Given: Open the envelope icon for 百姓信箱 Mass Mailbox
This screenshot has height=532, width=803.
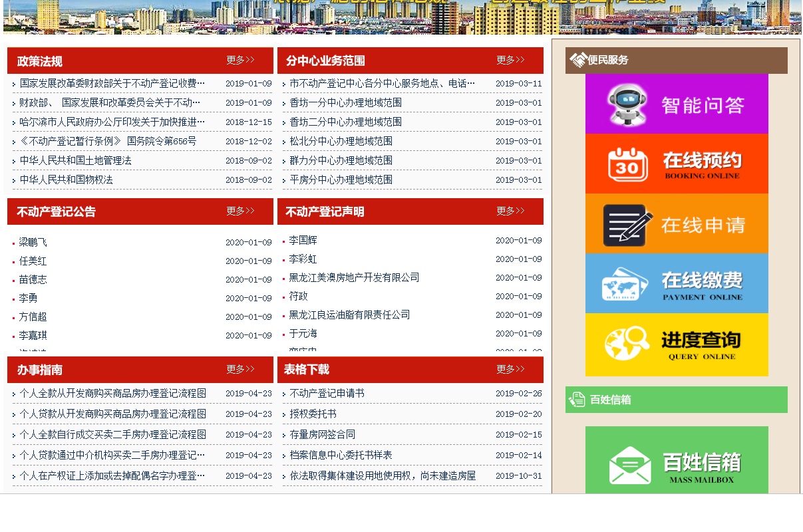Looking at the screenshot, I should [x=630, y=465].
